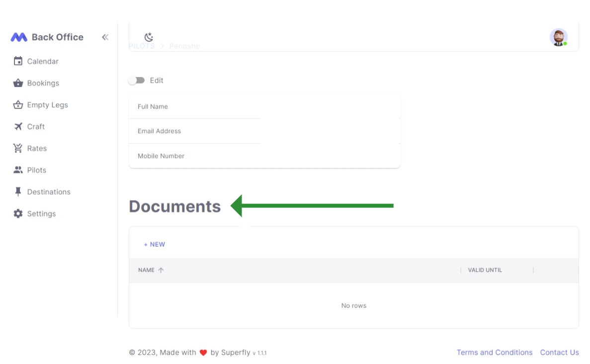Select the Panashe breadcrumb item
Screen dimensions: 590x364
(x=184, y=46)
